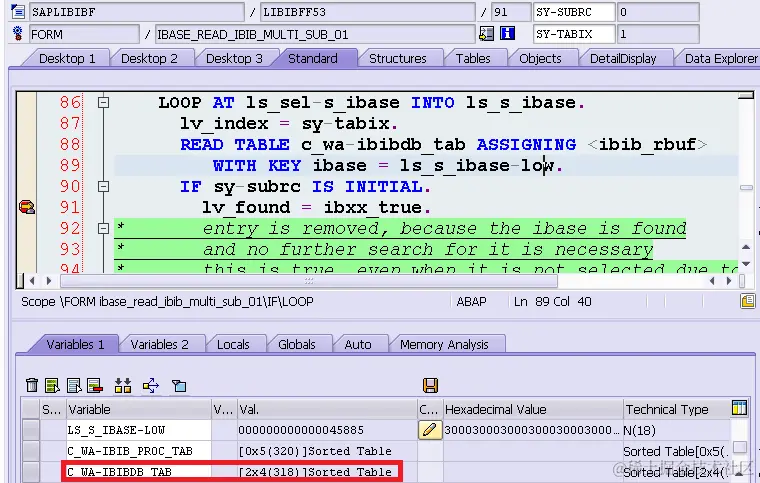This screenshot has height=483, width=760.
Task: Open the Structures tab
Action: click(397, 58)
